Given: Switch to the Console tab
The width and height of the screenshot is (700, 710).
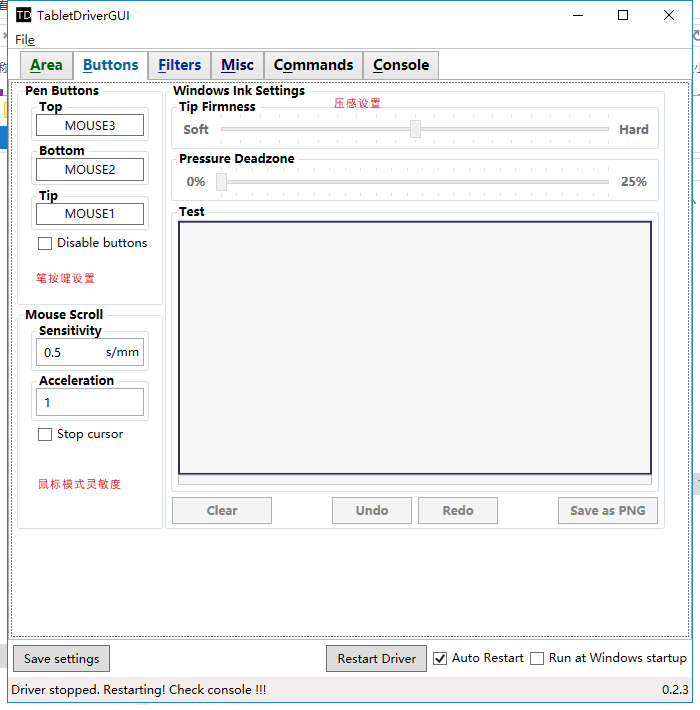Looking at the screenshot, I should pyautogui.click(x=400, y=65).
